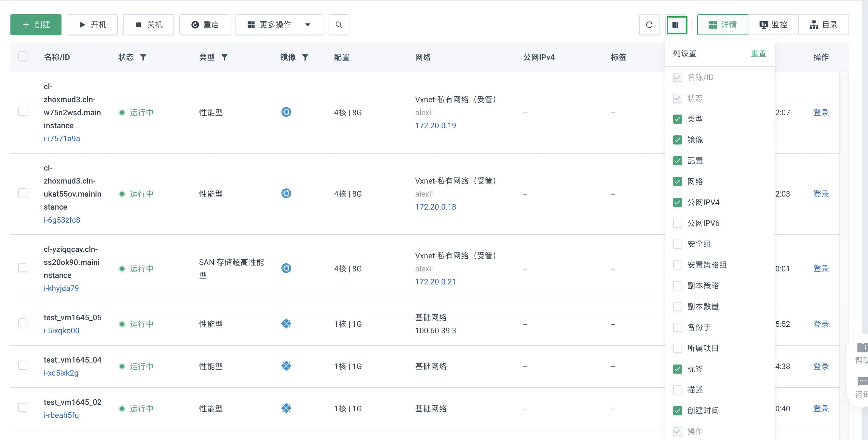Open the 镜像 column filter
The width and height of the screenshot is (868, 440).
click(305, 57)
